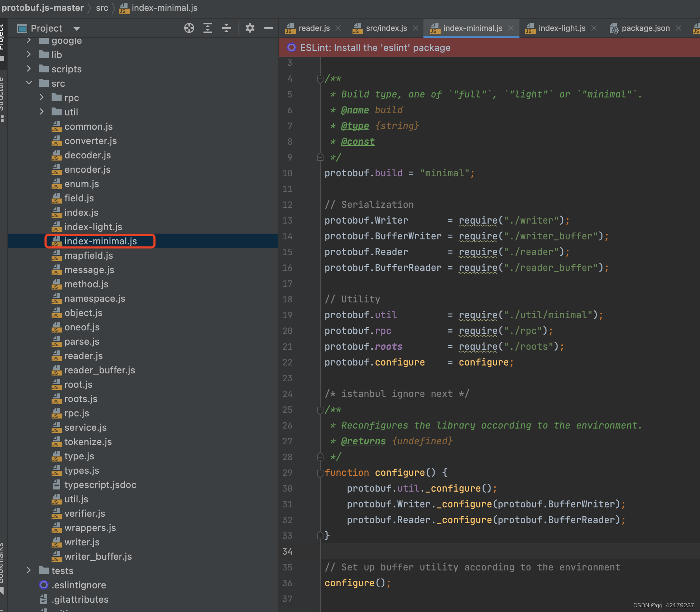Close the reader.js editor tab
The width and height of the screenshot is (700, 612).
point(338,28)
